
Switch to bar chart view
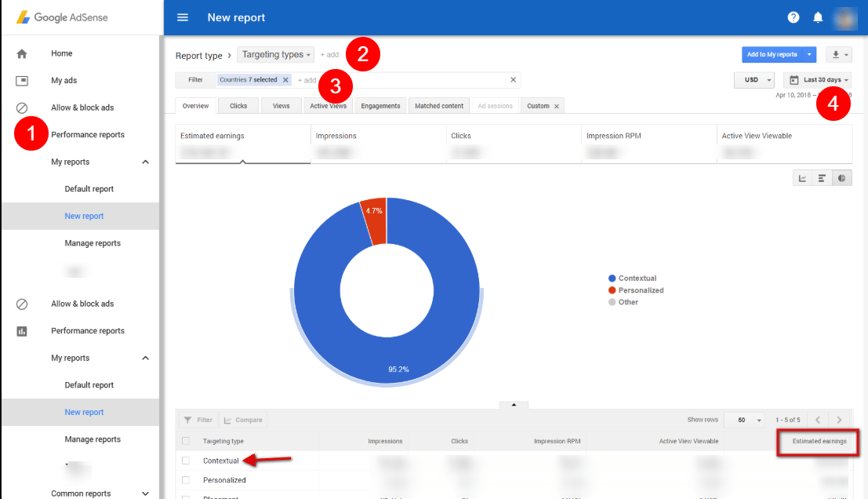pyautogui.click(x=822, y=178)
